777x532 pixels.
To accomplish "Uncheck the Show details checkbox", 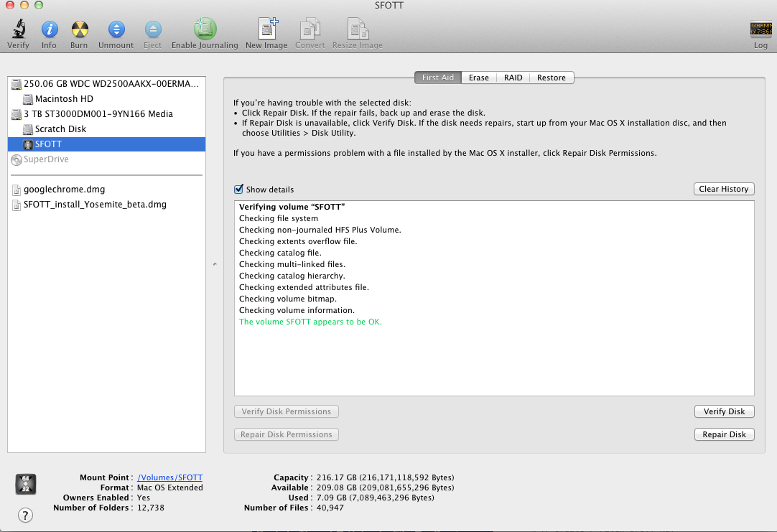I will [238, 190].
